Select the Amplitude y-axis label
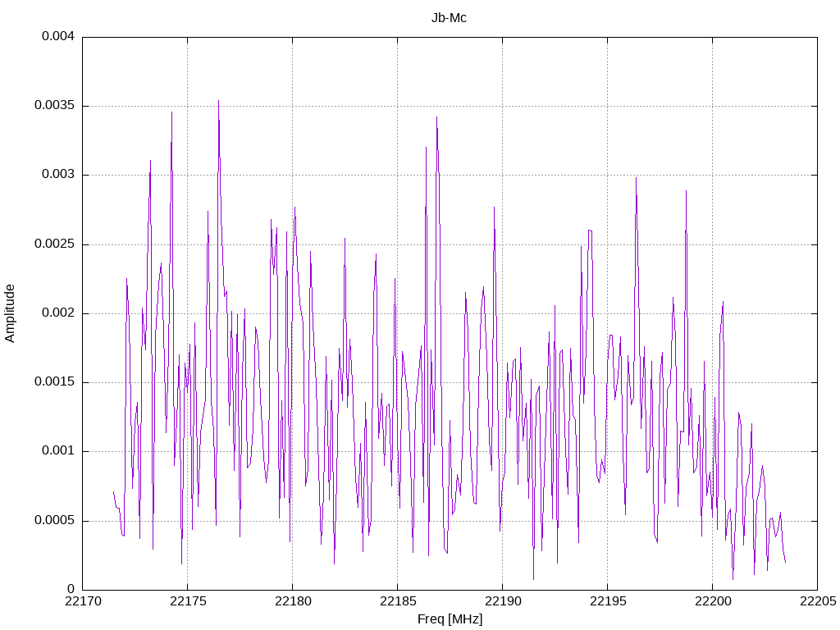Image resolution: width=840 pixels, height=630 pixels. click(x=10, y=313)
